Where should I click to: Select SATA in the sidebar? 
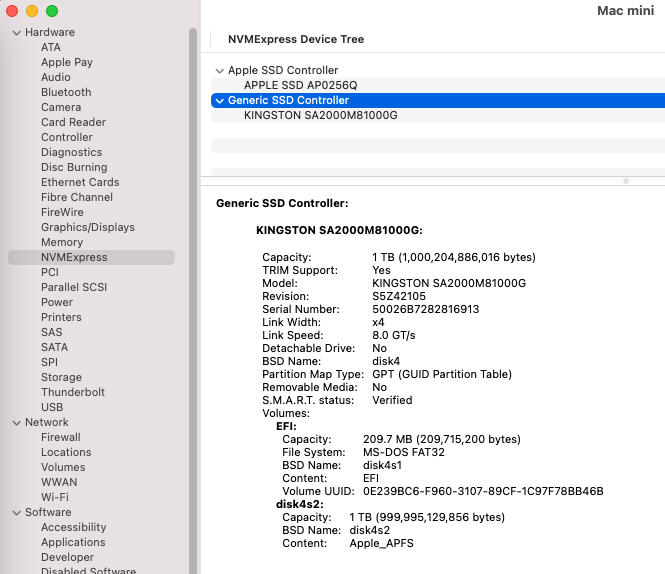[x=54, y=347]
